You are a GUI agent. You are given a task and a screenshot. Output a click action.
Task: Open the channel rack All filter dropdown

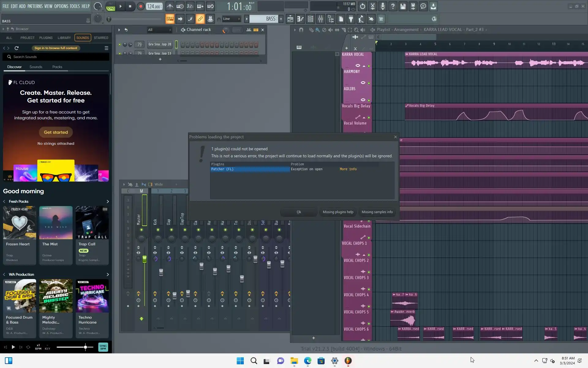(x=159, y=30)
